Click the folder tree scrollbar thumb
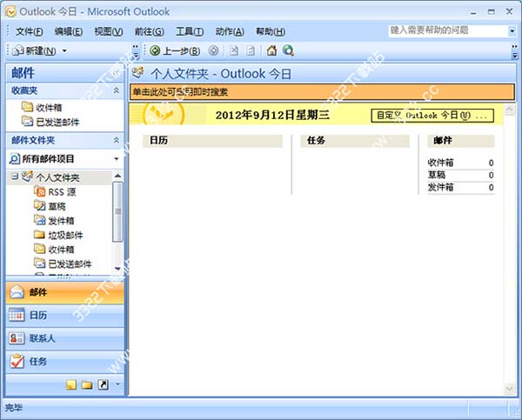This screenshot has width=522, height=420. (117, 211)
